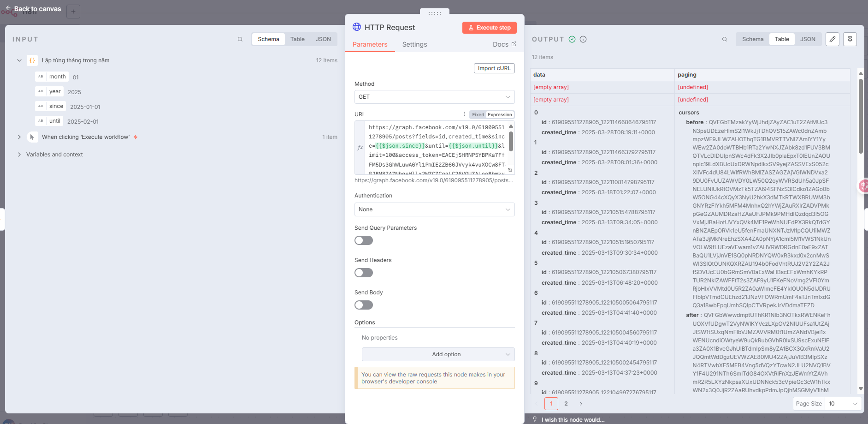Click the Back to canvas arrow

(8, 8)
